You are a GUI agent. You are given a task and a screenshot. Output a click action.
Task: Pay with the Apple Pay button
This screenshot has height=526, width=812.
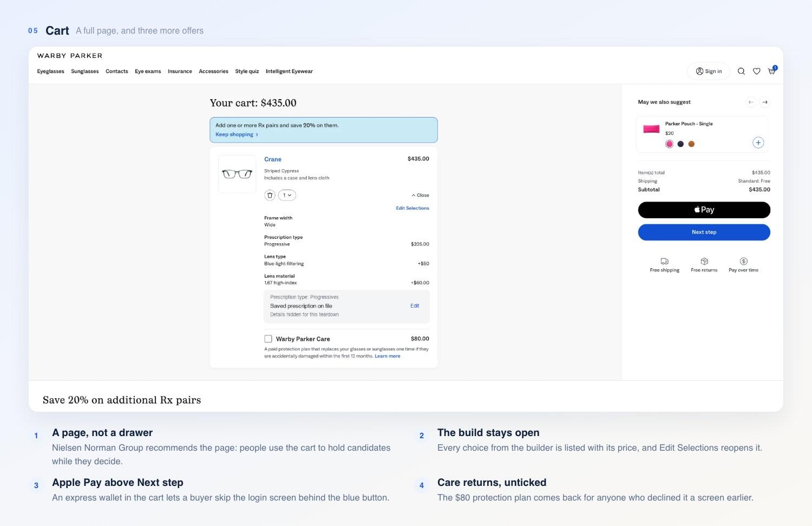tap(704, 210)
